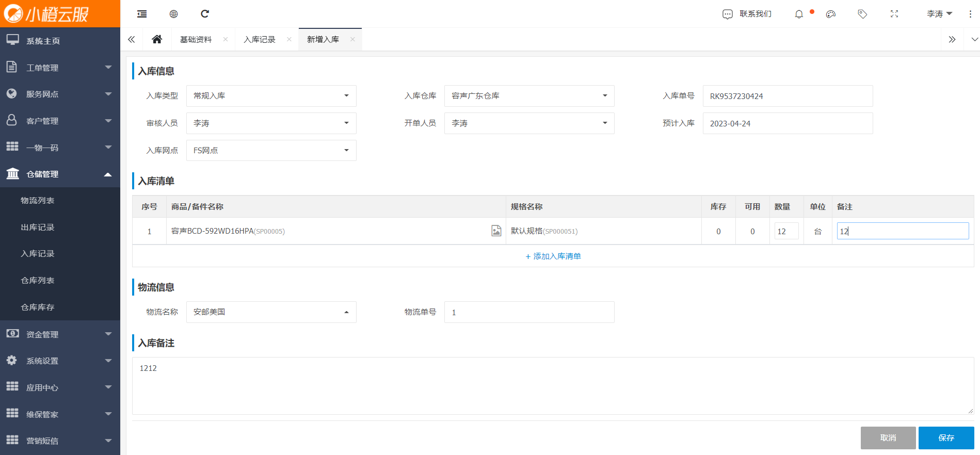980x455 pixels.
Task: Go to 系统主页 in the sidebar
Action: pyautogui.click(x=60, y=41)
